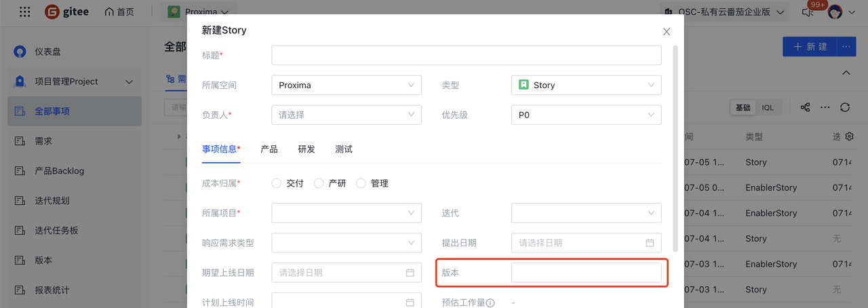This screenshot has width=868, height=308.
Task: Open the hierarchy tree view icon
Action: coord(806,107)
